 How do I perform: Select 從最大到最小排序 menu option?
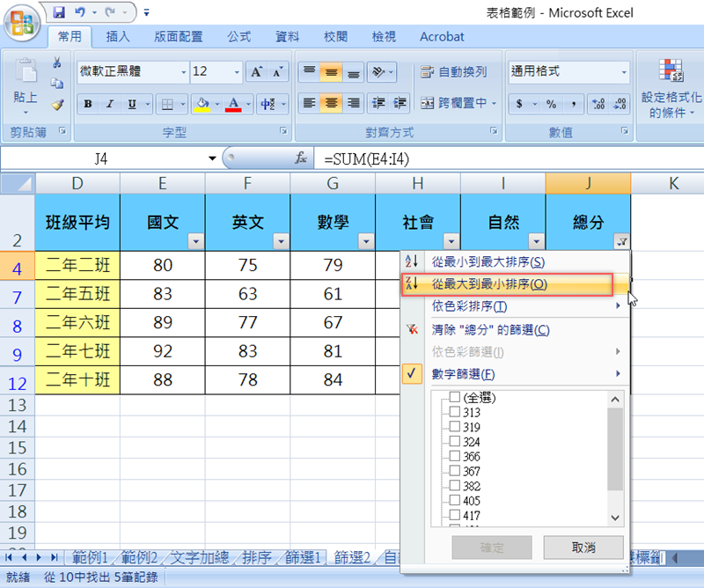(x=489, y=284)
